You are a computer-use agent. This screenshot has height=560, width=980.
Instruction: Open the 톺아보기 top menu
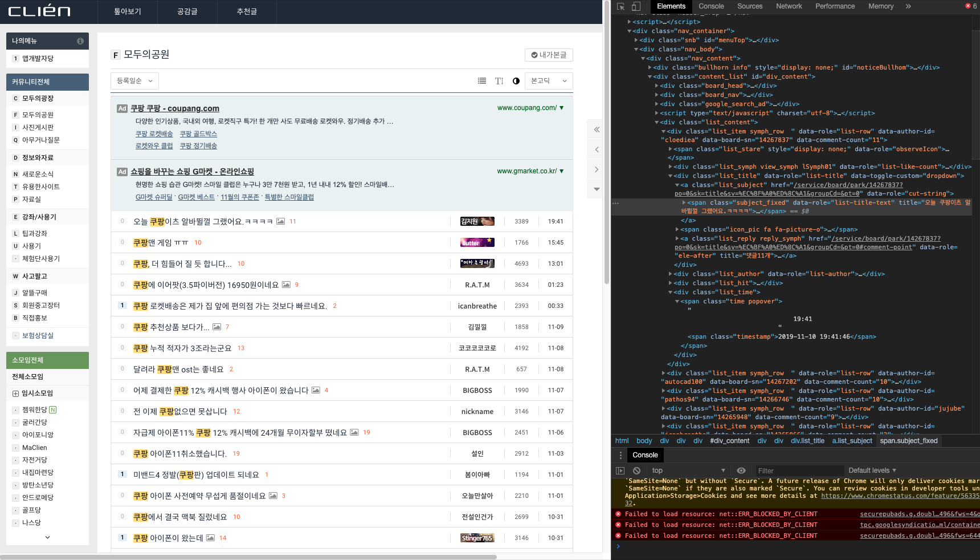point(128,11)
